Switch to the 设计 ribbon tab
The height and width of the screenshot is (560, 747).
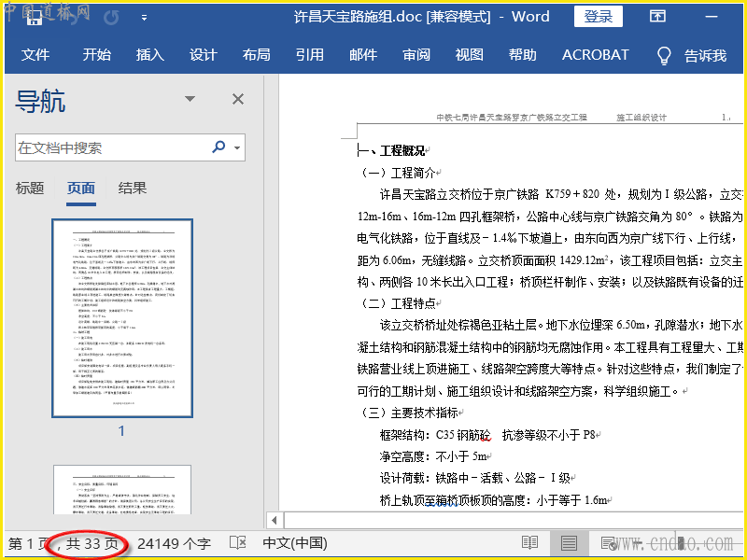tap(204, 55)
